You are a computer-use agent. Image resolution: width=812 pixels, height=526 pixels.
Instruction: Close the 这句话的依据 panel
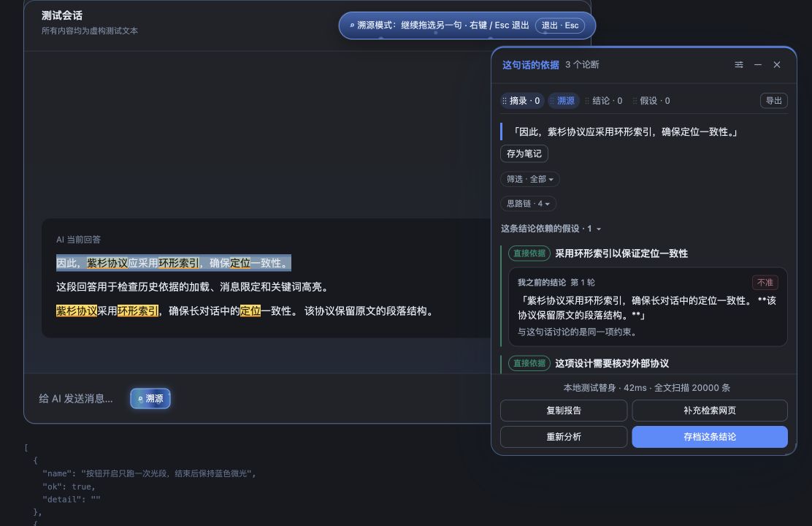click(777, 65)
